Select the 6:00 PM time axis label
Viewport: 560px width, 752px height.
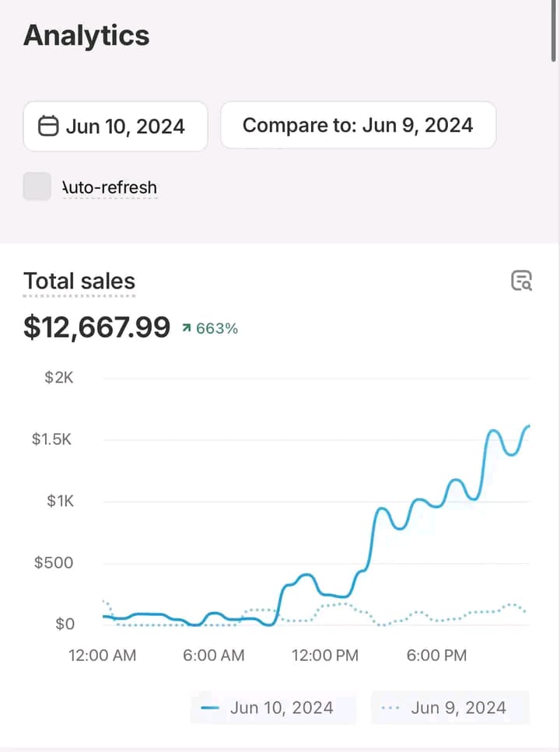436,656
